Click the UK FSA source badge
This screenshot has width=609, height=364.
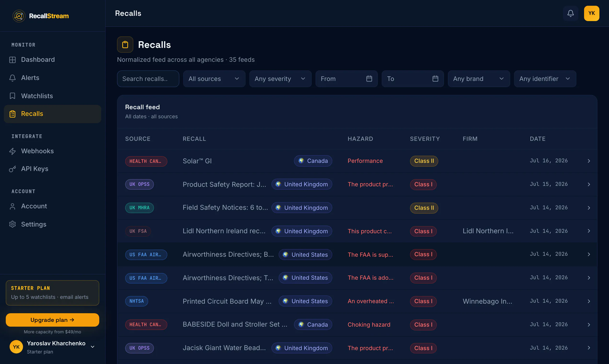pos(138,231)
